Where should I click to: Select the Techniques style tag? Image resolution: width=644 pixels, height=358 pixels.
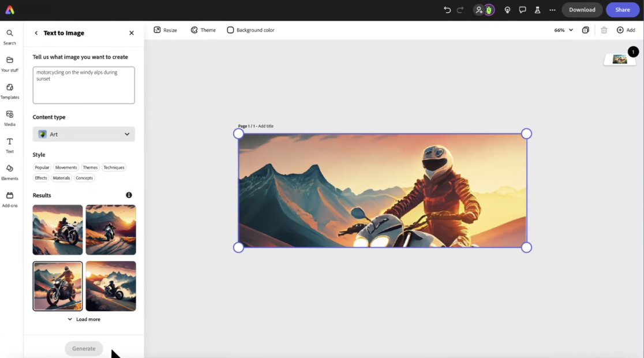point(114,167)
